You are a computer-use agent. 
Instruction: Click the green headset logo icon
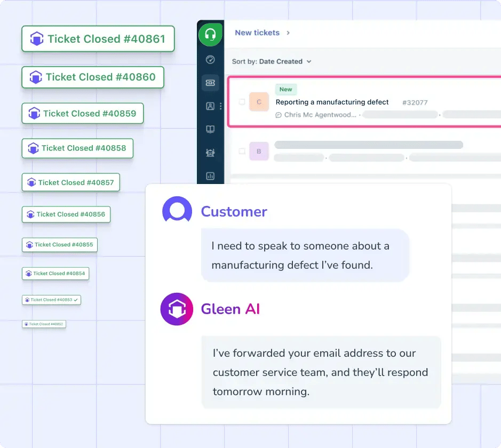[x=210, y=34]
